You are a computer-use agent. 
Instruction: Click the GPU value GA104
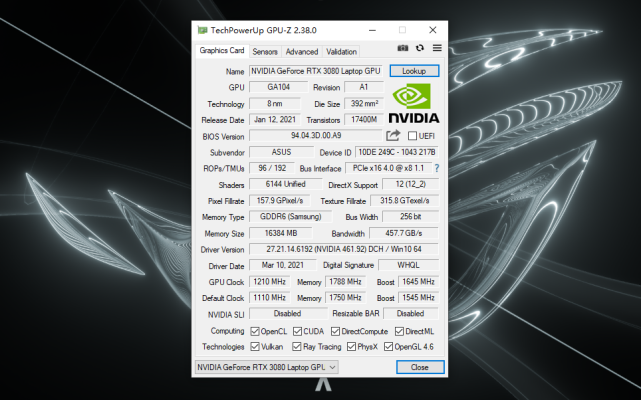[278, 87]
